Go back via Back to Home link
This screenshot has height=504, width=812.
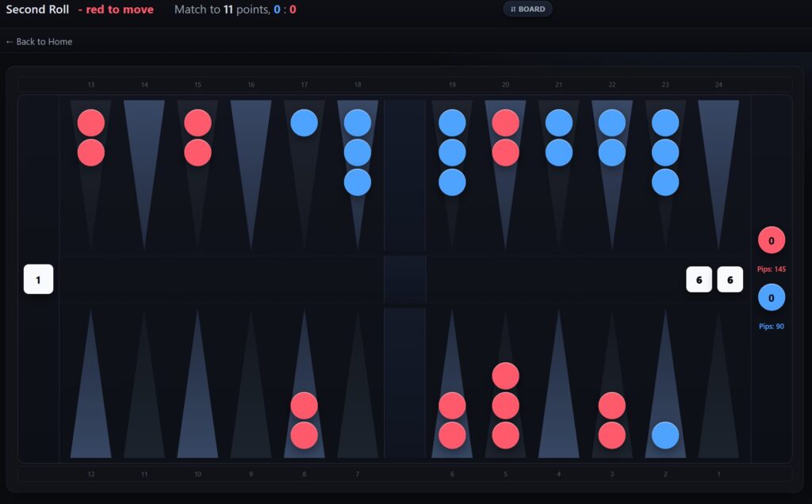pos(39,41)
